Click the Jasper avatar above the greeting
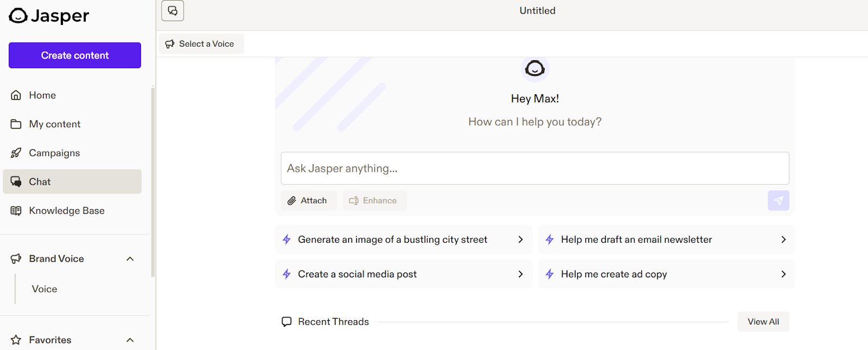The image size is (868, 350). (x=535, y=68)
